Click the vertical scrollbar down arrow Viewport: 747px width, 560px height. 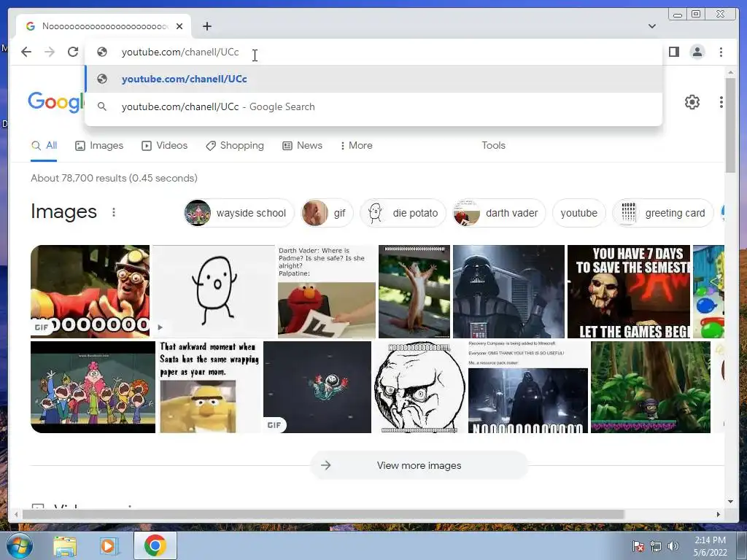click(730, 501)
